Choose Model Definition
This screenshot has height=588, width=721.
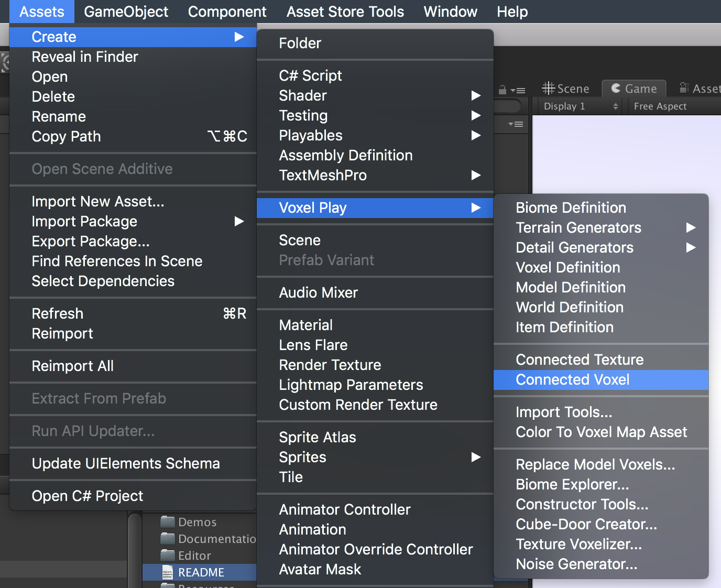point(601,287)
